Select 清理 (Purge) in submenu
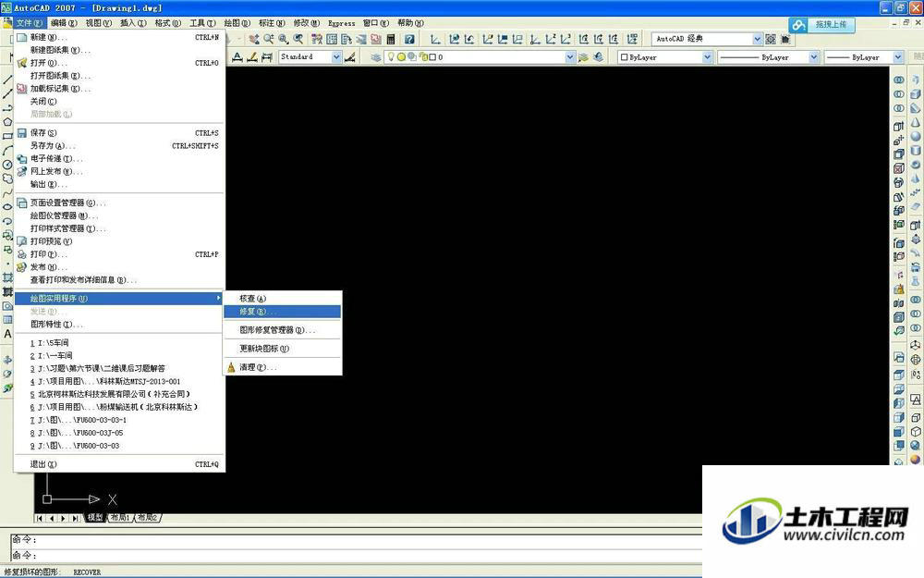 [x=282, y=367]
